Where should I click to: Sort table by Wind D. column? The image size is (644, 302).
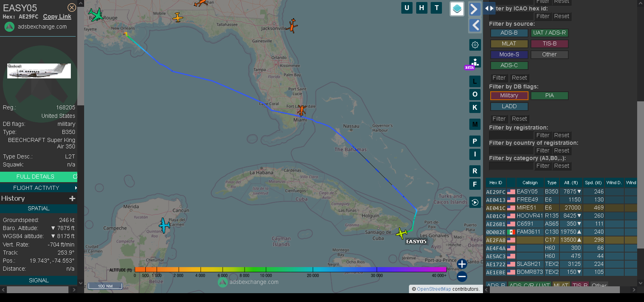pyautogui.click(x=614, y=183)
